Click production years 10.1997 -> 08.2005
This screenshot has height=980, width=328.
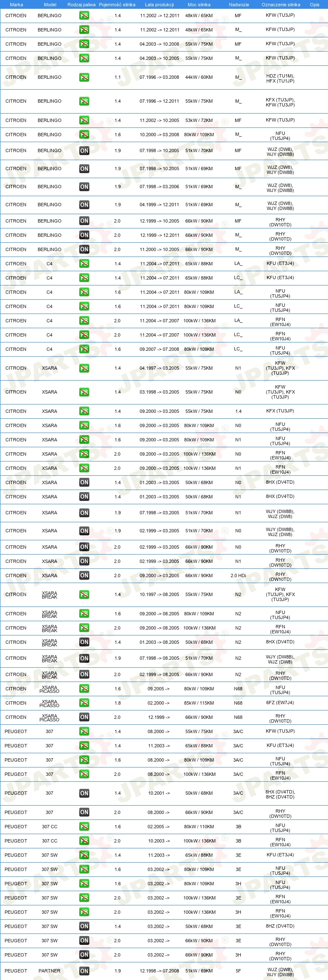pos(159,595)
